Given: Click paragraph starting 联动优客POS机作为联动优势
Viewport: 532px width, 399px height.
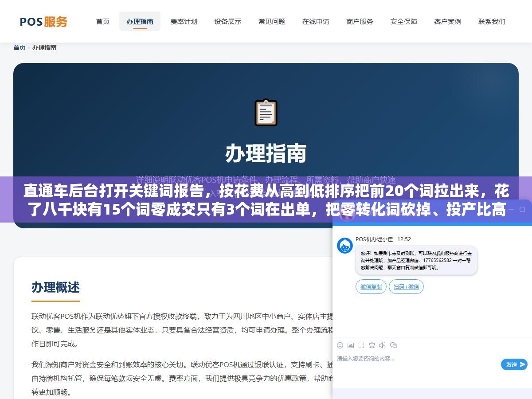Looking at the screenshot, I should (182, 330).
